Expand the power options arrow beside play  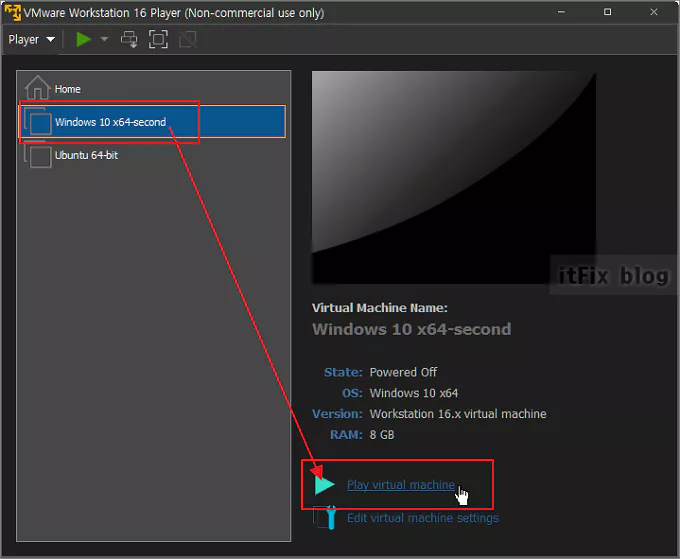pyautogui.click(x=104, y=39)
